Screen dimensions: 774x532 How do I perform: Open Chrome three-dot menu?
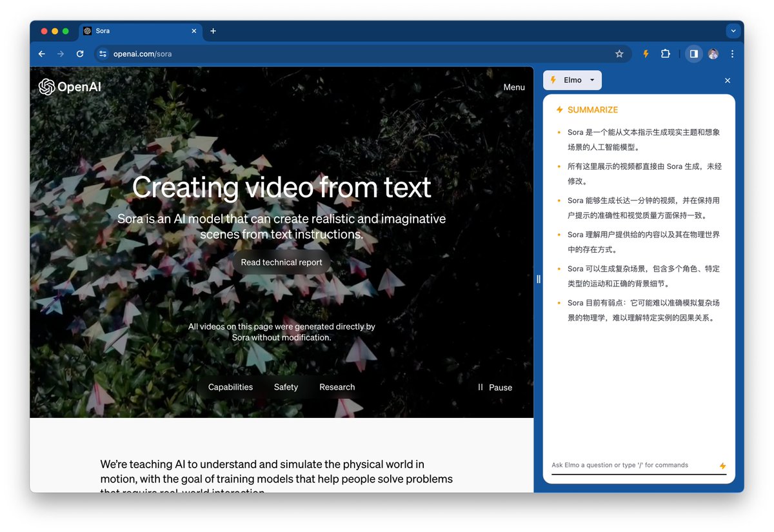pos(732,54)
